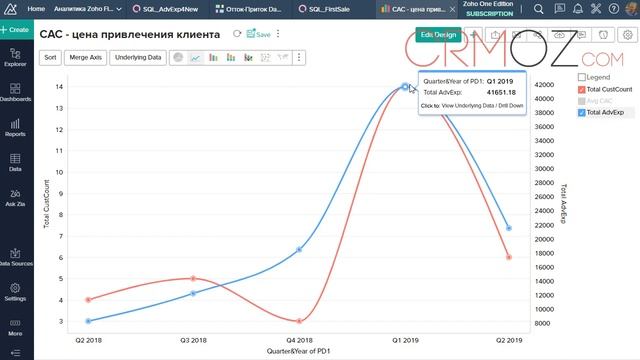The height and width of the screenshot is (360, 640).
Task: Open Data Sources in sidebar
Action: [15, 257]
